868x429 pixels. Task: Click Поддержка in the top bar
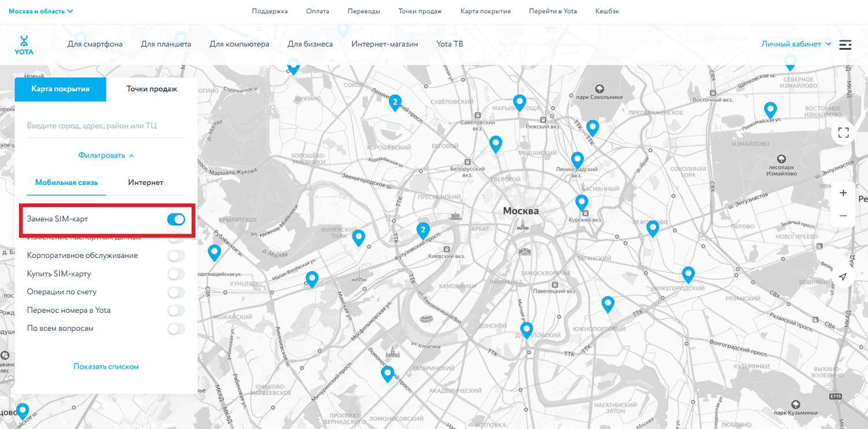[270, 11]
